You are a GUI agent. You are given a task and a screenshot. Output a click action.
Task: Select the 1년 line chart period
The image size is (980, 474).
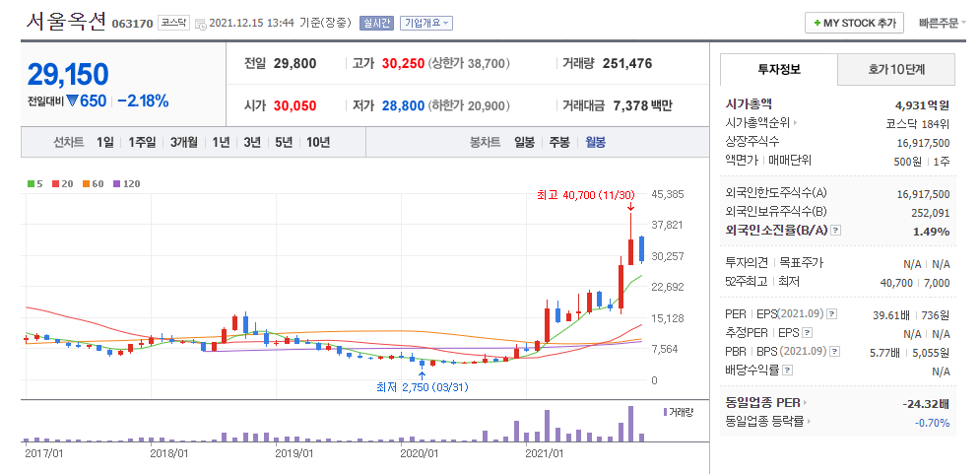click(x=221, y=142)
